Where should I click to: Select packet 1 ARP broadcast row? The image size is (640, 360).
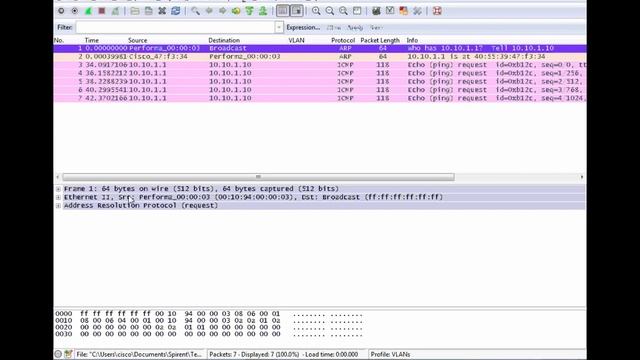[x=320, y=48]
